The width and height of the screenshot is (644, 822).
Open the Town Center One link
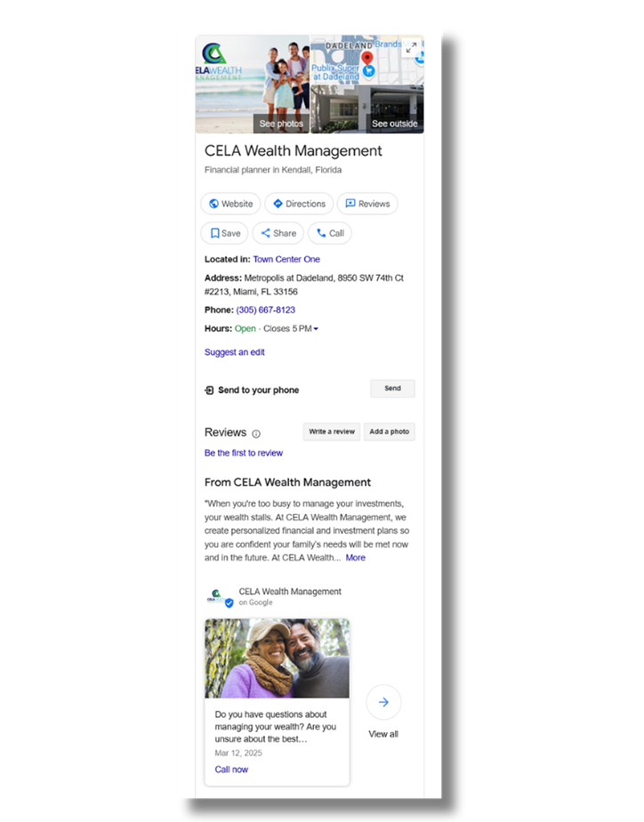(x=286, y=259)
